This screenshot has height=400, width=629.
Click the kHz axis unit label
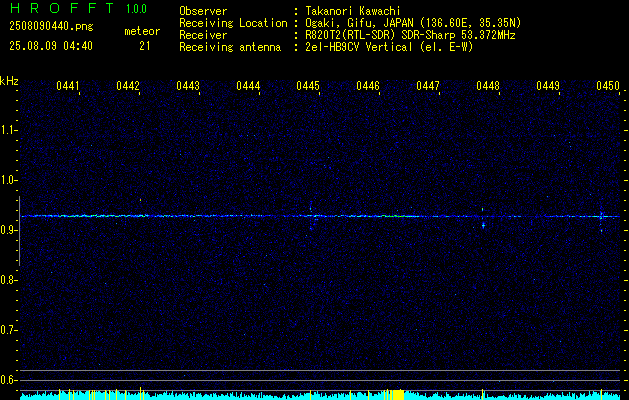[x=9, y=81]
